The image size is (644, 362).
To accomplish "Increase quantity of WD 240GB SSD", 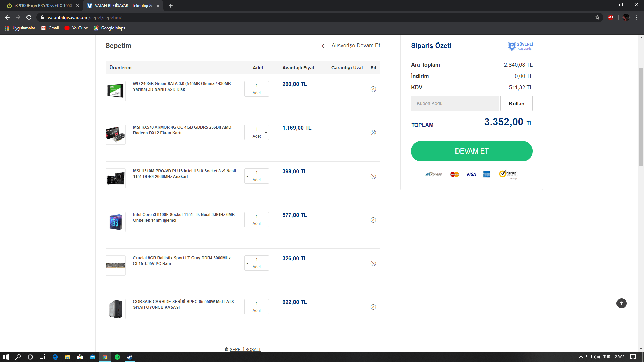I will (x=266, y=89).
